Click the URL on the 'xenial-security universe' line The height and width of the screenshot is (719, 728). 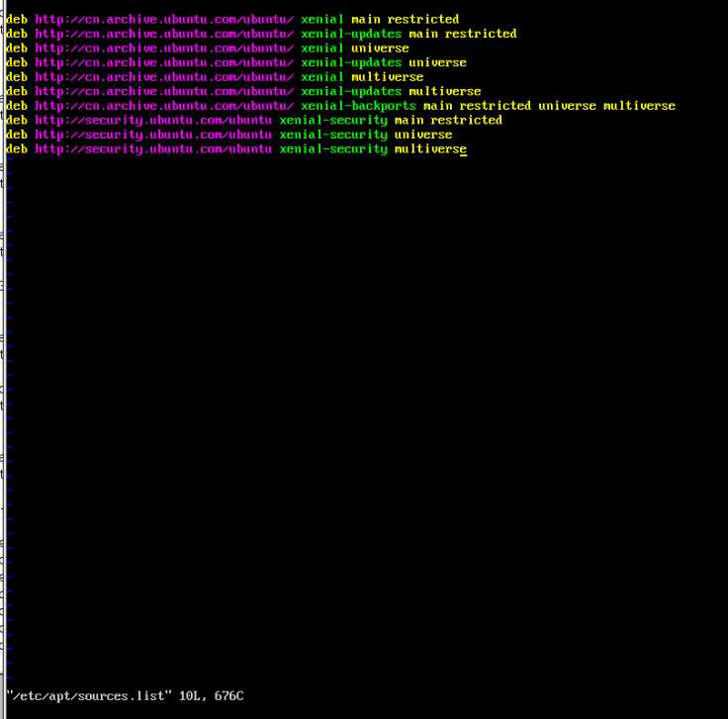[153, 135]
